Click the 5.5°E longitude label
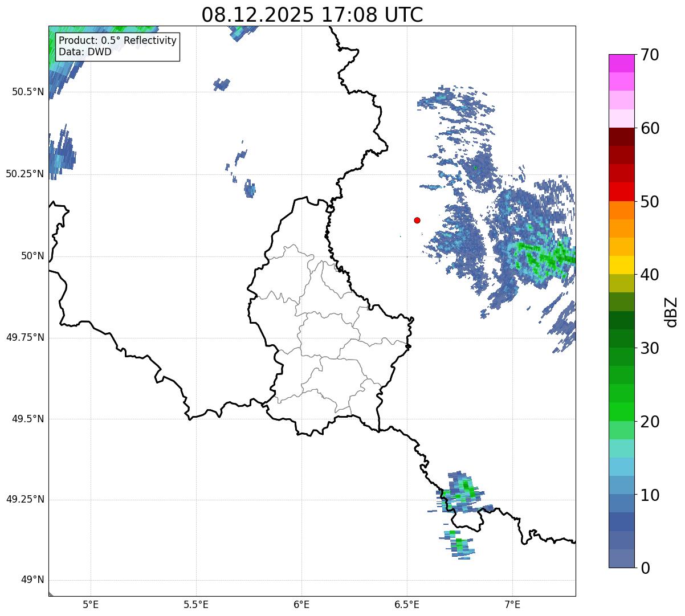685x616 pixels. pos(196,604)
